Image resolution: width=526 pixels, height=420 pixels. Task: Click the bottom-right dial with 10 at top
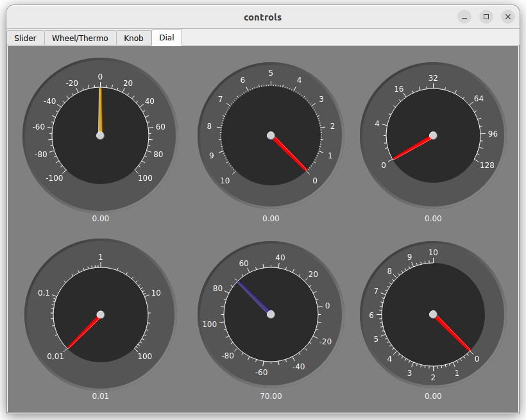tap(433, 314)
